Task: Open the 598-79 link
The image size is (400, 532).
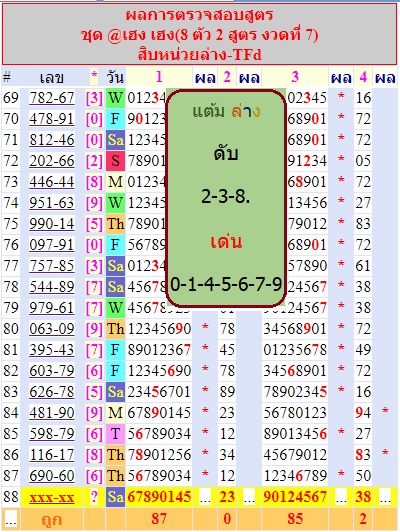Action: tap(52, 434)
